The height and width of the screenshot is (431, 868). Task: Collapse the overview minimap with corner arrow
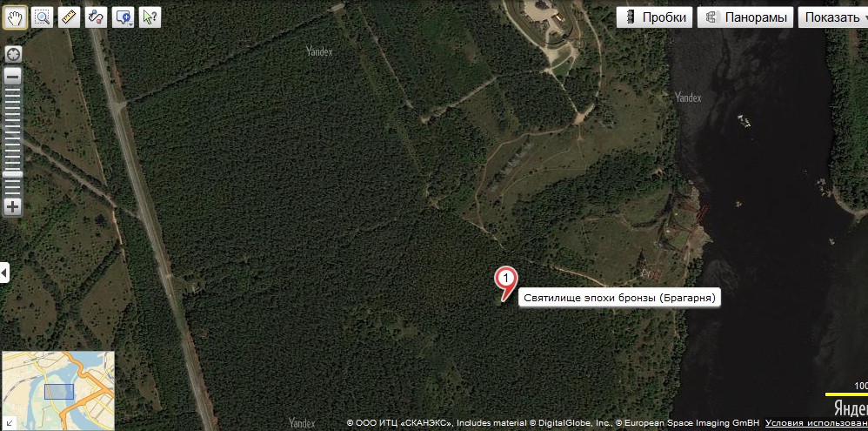(x=8, y=424)
